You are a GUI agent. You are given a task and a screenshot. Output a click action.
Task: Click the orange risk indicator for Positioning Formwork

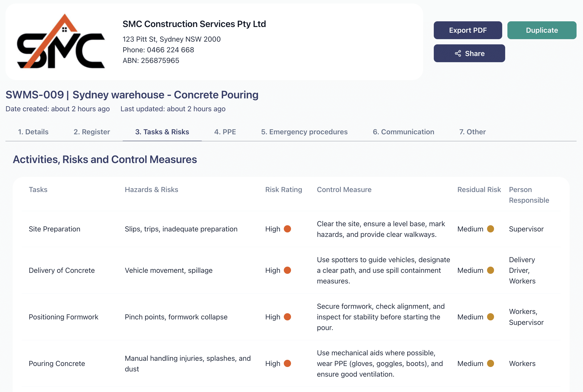click(288, 317)
